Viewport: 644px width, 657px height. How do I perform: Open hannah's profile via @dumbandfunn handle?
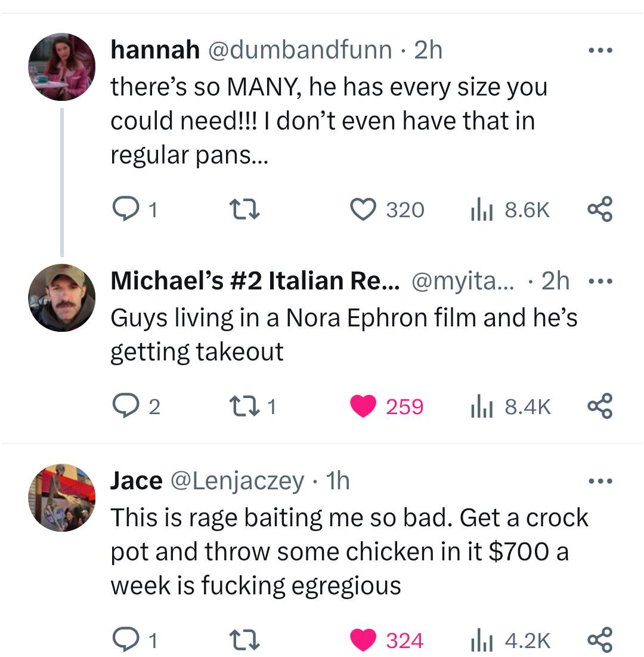point(299,50)
